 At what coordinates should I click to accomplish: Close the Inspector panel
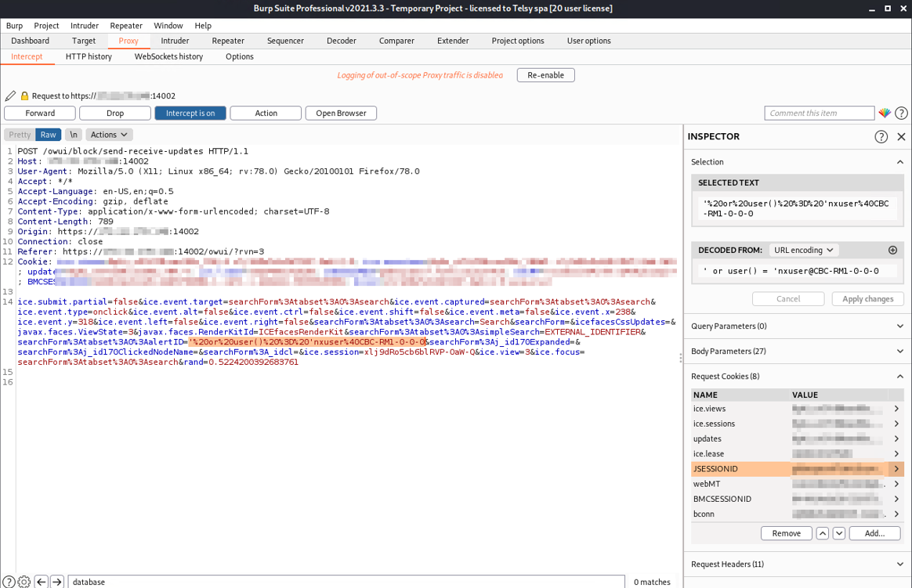(x=901, y=136)
